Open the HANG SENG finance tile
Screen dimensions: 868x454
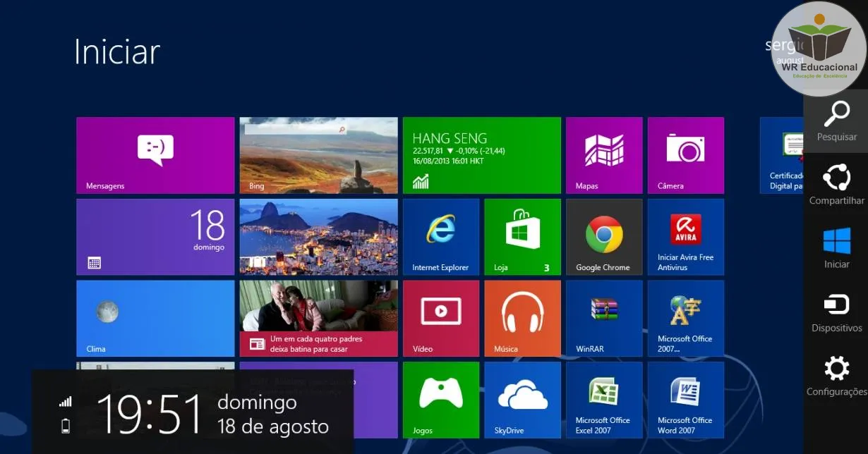[482, 155]
